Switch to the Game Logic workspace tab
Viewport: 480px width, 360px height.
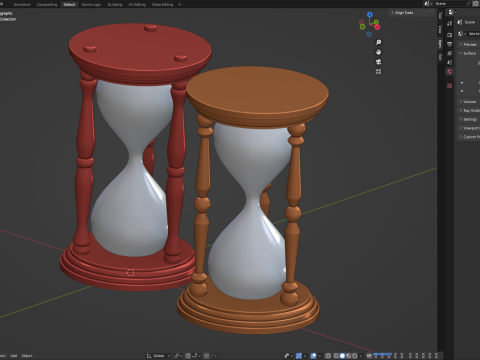pyautogui.click(x=91, y=4)
